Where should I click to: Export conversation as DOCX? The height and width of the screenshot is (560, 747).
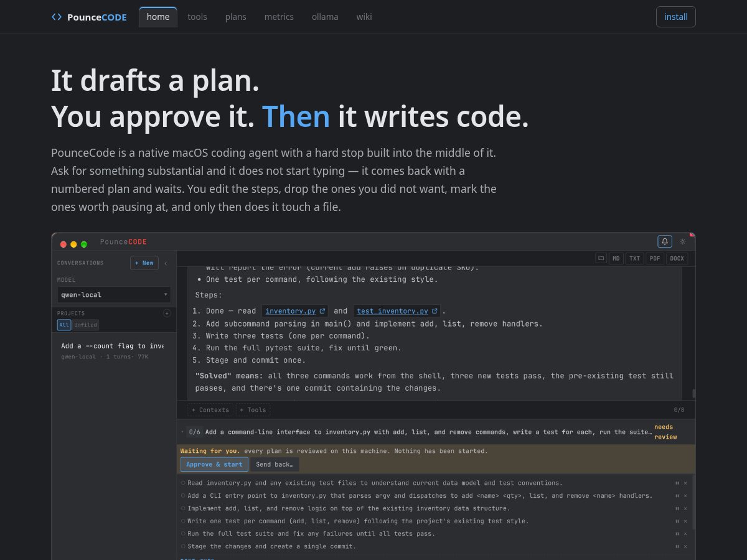(677, 258)
